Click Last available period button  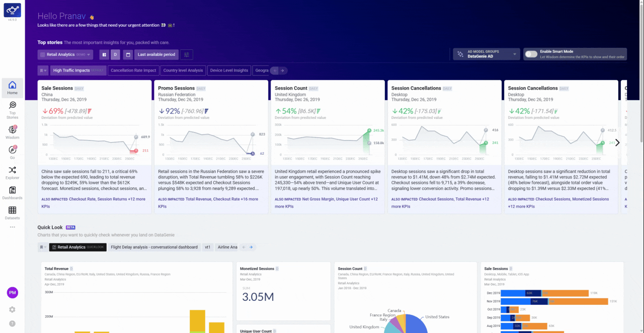pyautogui.click(x=156, y=54)
